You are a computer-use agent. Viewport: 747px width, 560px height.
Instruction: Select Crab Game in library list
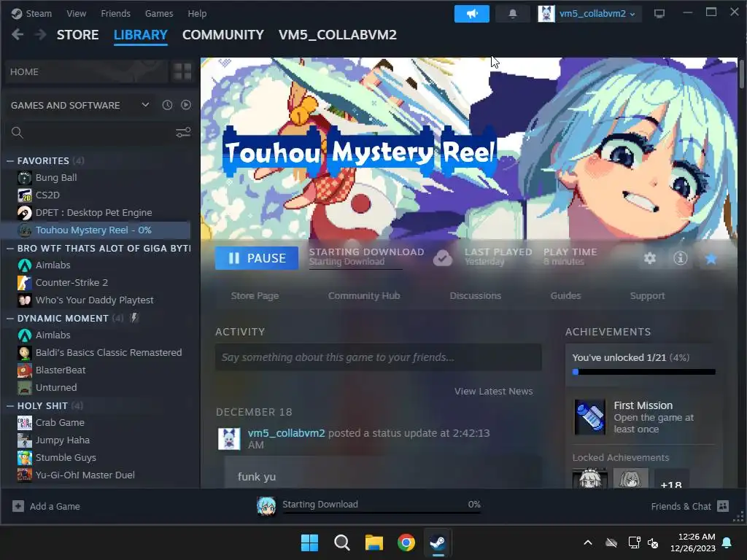pos(96,422)
